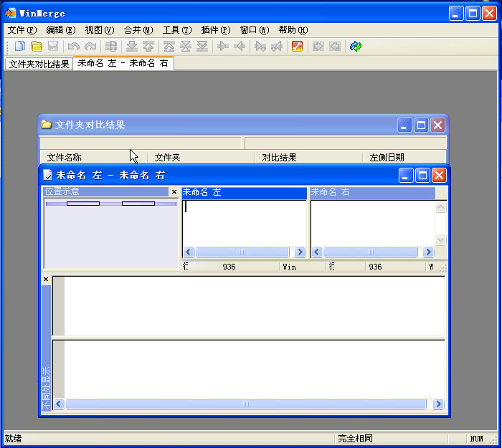Click right scroll arrow of right editor pane
The width and height of the screenshot is (502, 448).
coord(428,252)
